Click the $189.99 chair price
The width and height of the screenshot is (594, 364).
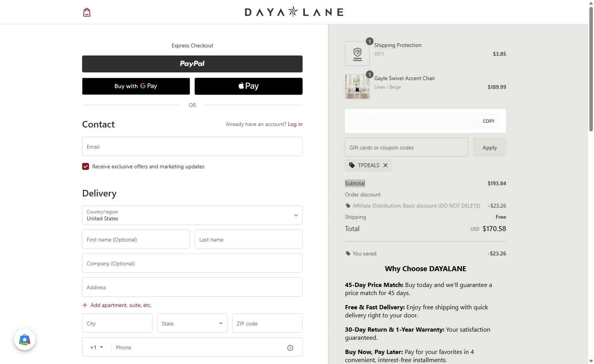pyautogui.click(x=497, y=87)
